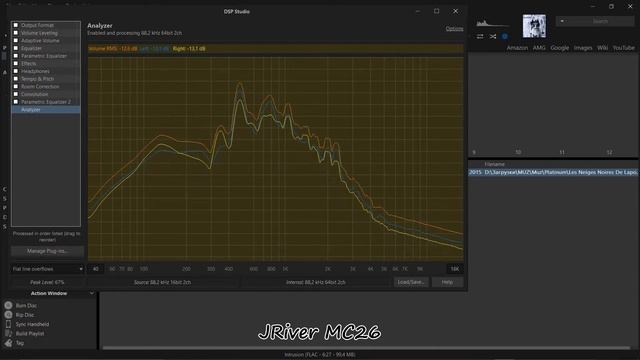
Task: Enable the Output Format checkbox
Action: pyautogui.click(x=16, y=25)
